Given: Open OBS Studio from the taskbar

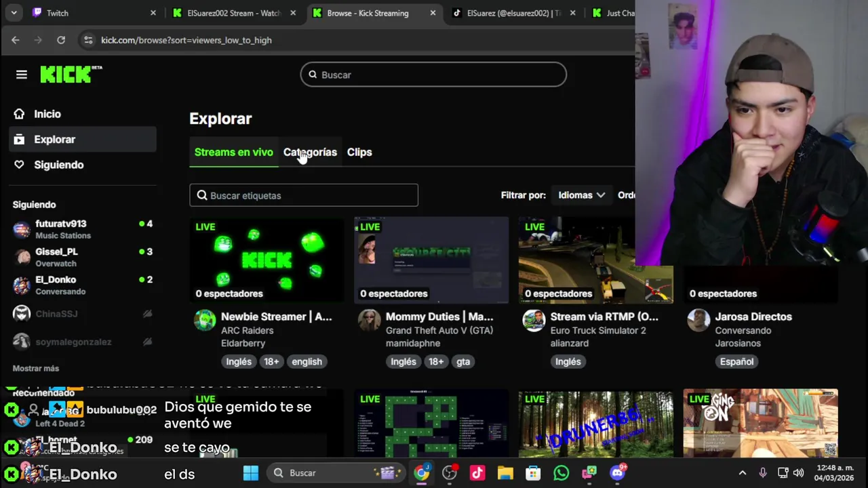Looking at the screenshot, I should coord(450,473).
